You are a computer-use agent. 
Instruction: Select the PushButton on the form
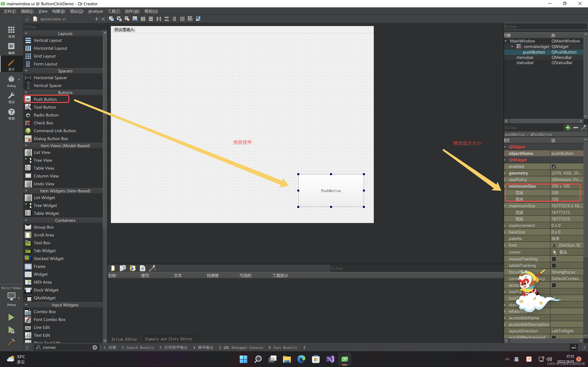tap(331, 191)
